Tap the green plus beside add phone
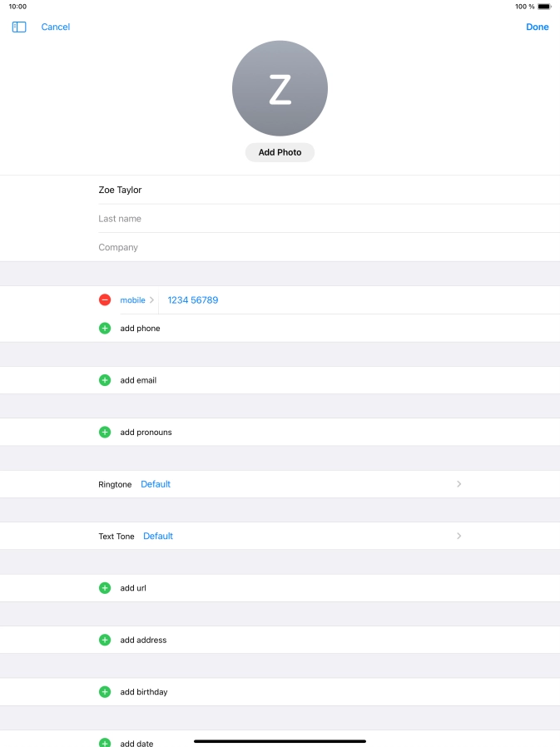560x747 pixels. (105, 329)
